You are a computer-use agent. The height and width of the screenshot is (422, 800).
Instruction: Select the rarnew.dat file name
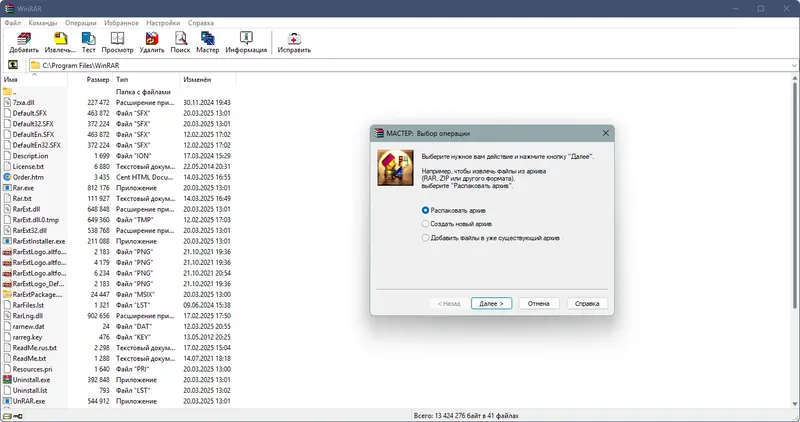coord(29,327)
